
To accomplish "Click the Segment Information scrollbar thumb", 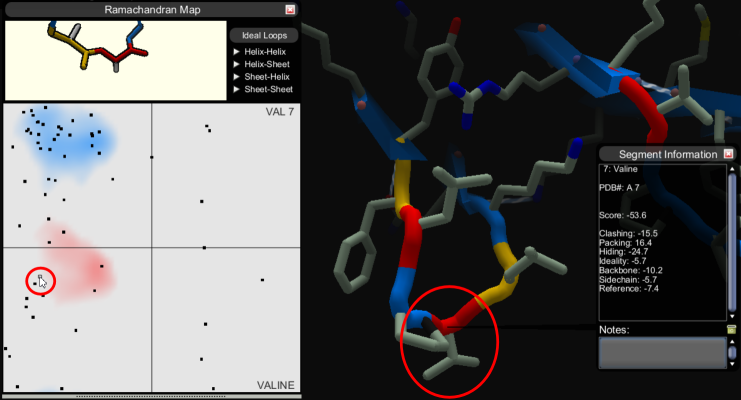I will pyautogui.click(x=732, y=242).
